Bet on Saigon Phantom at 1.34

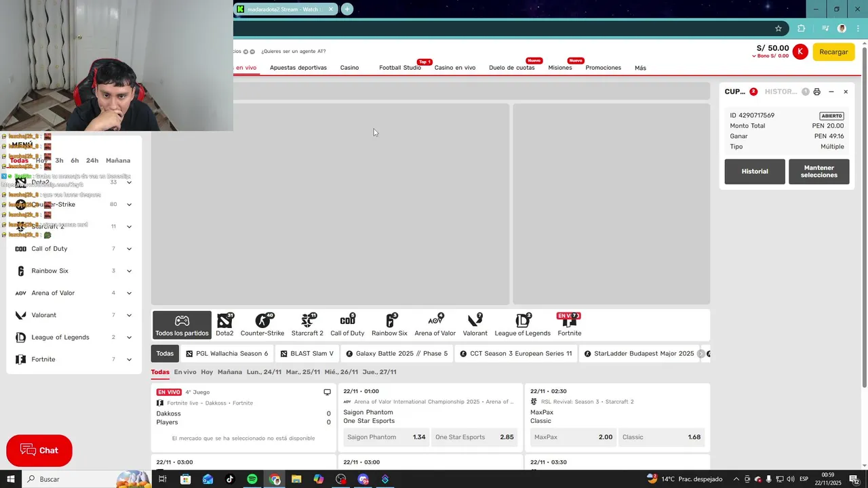386,437
